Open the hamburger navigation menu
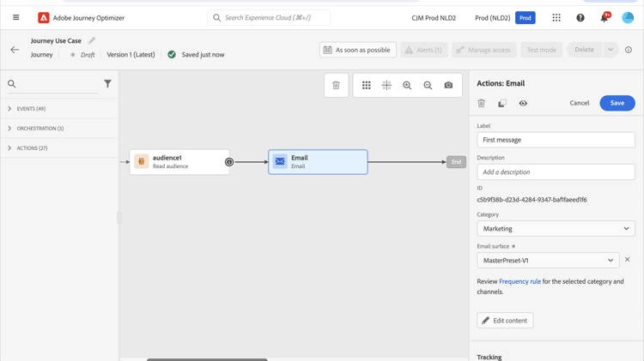The height and width of the screenshot is (361, 644). pyautogui.click(x=15, y=17)
